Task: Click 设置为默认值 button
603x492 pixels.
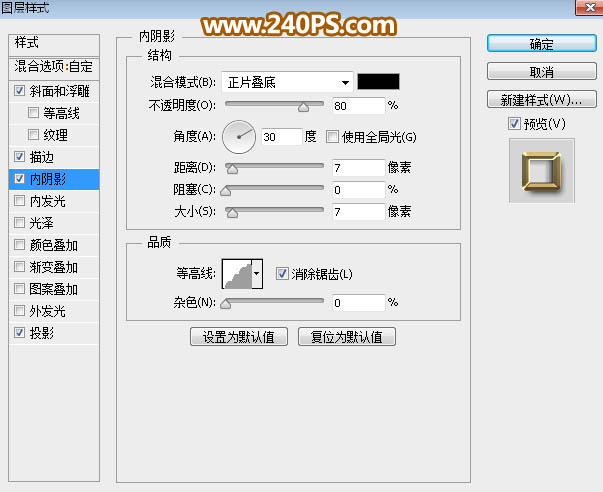Action: pos(239,337)
